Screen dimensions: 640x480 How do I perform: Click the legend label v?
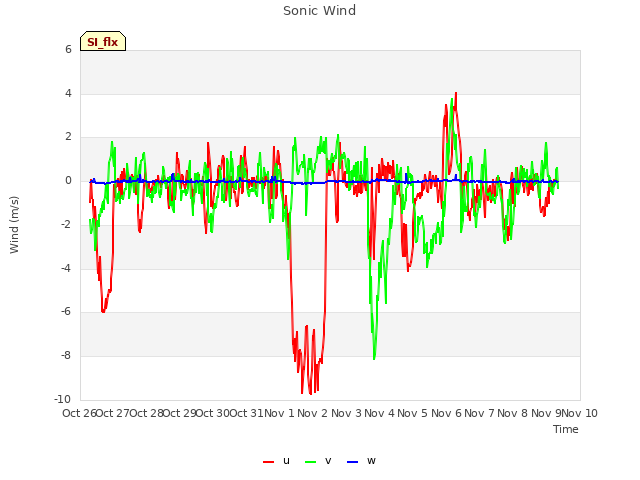(x=328, y=461)
